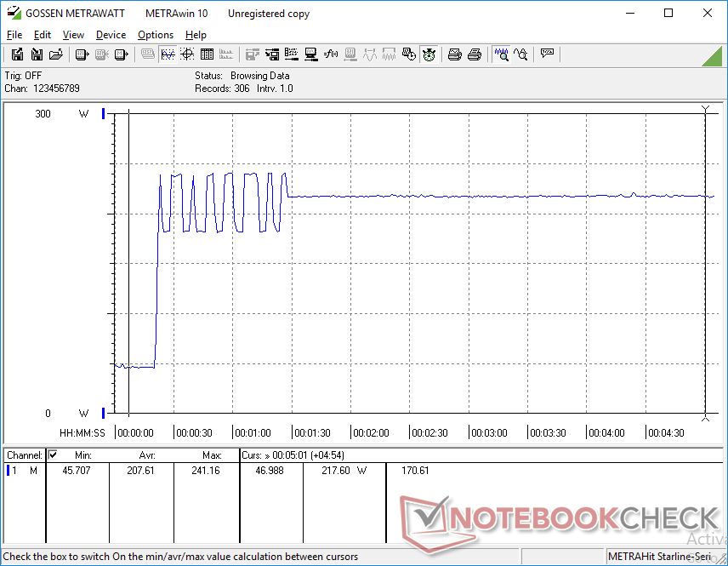
Task: Click the blue channel 1 marker at 0 W
Action: coord(104,413)
